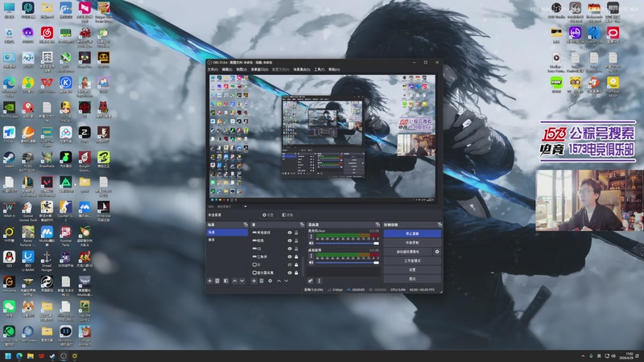Switch to OBS from taskbar icon

pos(64,356)
